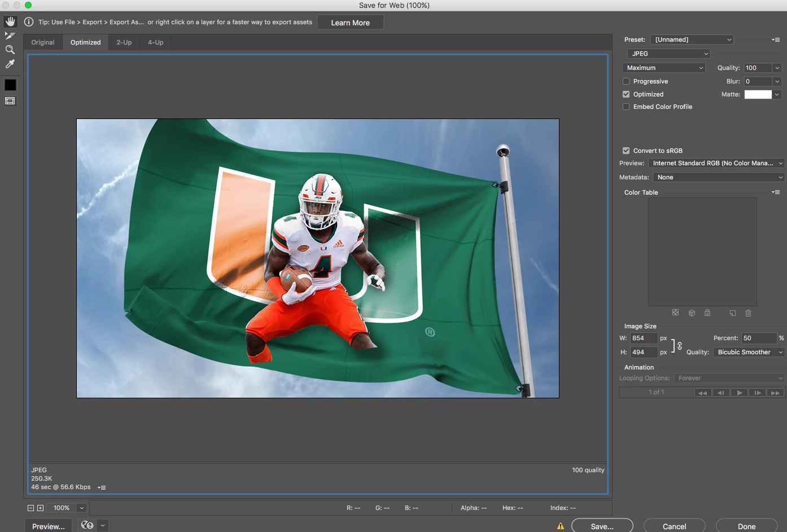The width and height of the screenshot is (787, 532).
Task: Open the zoom level 100% dropdown
Action: coord(81,508)
